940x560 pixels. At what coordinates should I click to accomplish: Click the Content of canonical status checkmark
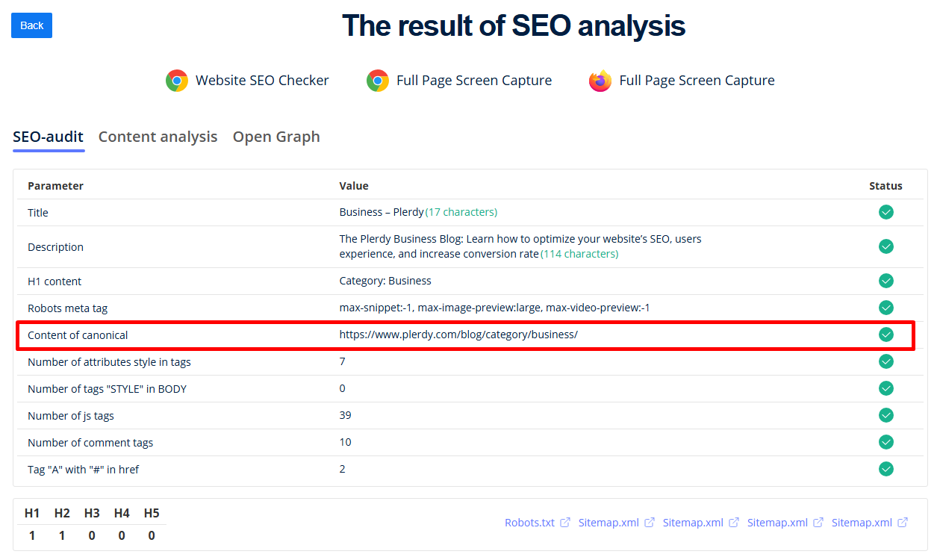tap(886, 335)
